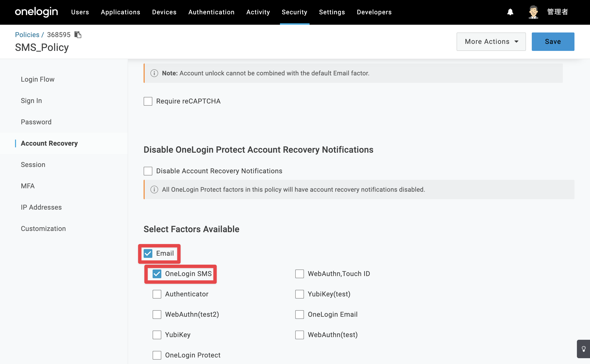Open the Devices menu

tap(164, 12)
